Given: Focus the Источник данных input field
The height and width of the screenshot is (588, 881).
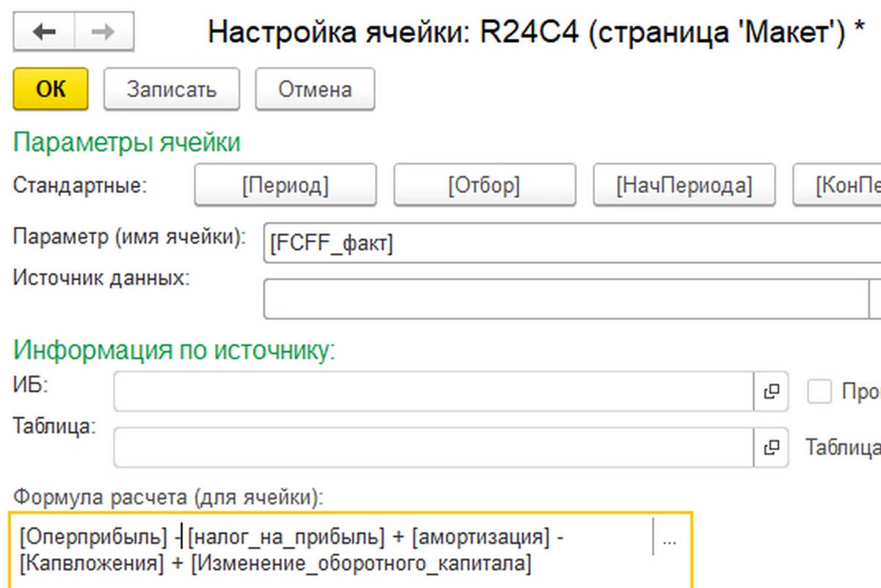Looking at the screenshot, I should (566, 299).
